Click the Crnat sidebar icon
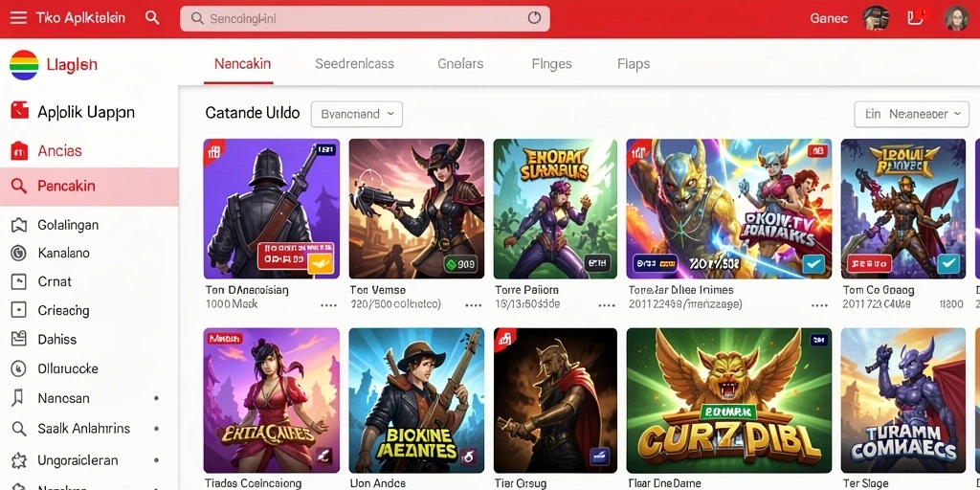 coord(19,282)
